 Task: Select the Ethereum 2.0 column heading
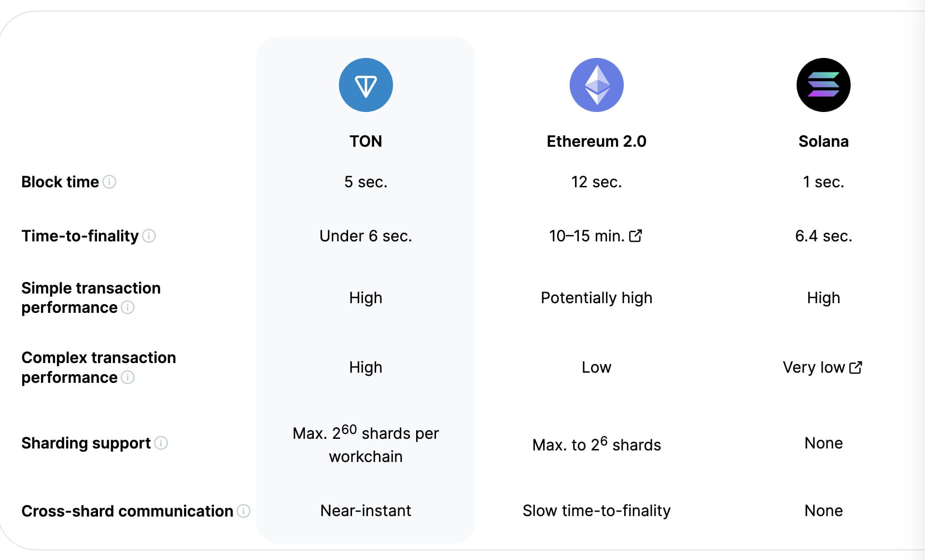coord(596,141)
